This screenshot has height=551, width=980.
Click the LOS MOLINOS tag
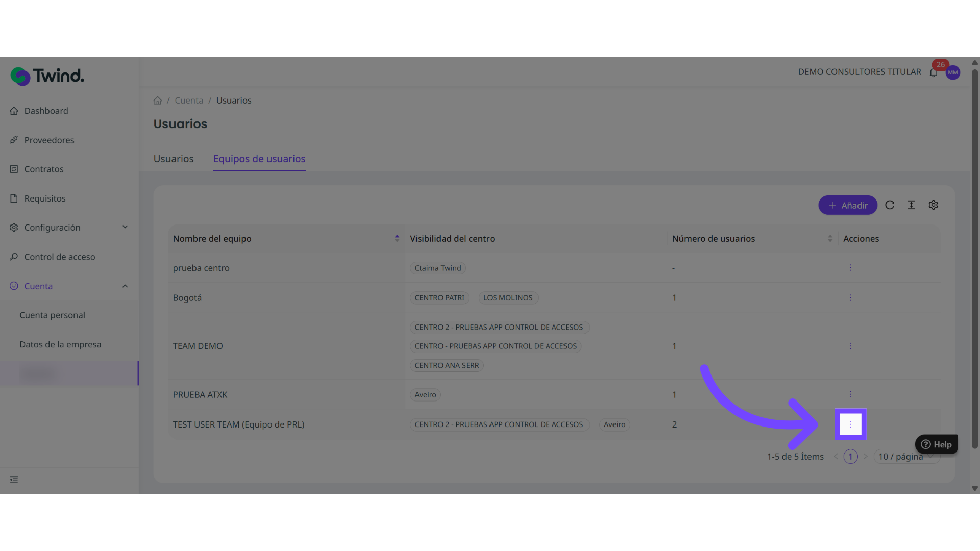point(508,298)
